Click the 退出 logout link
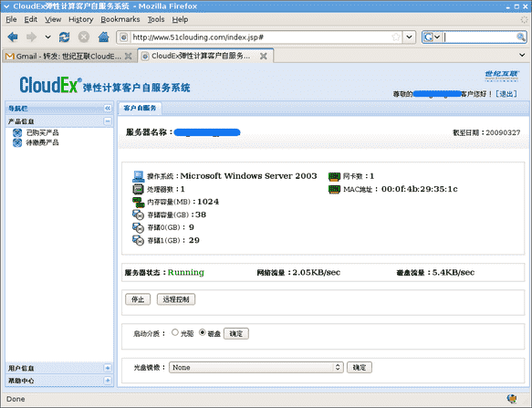 coord(506,94)
